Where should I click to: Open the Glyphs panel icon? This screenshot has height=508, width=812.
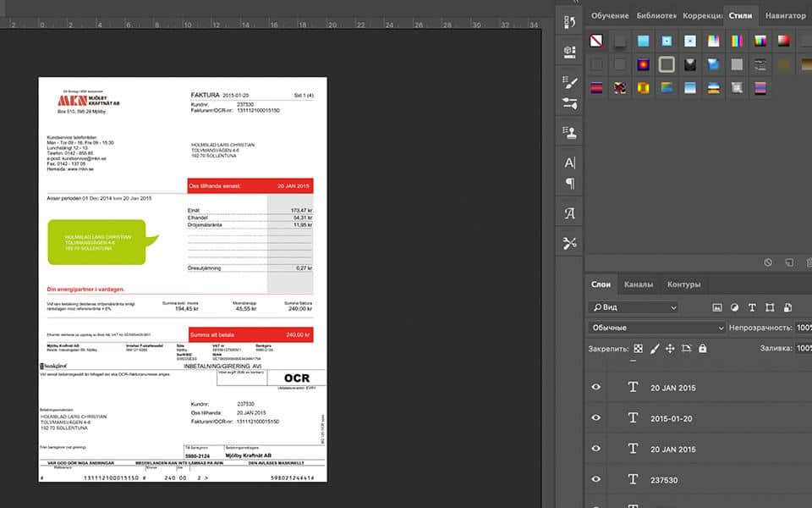pyautogui.click(x=569, y=213)
